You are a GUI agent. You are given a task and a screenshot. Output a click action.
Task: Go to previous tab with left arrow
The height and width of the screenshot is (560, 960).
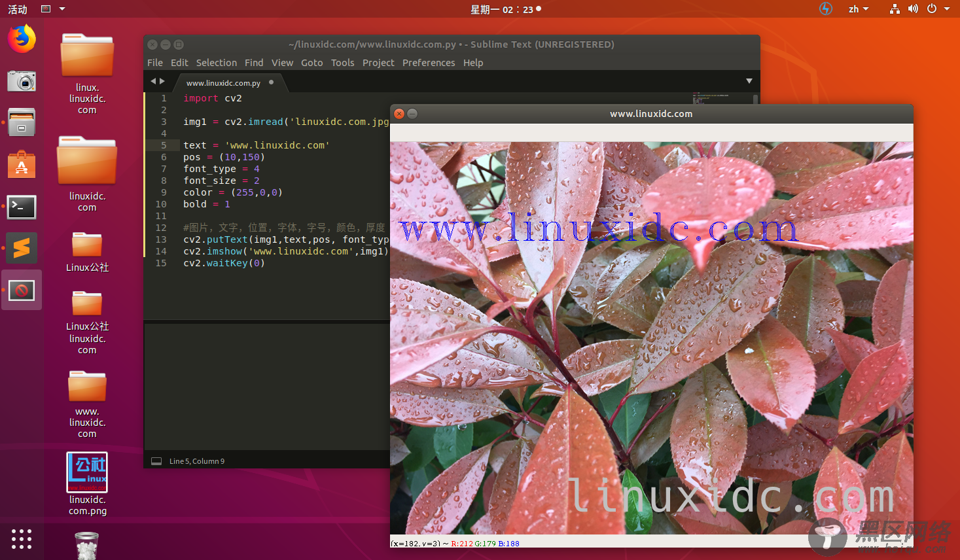click(153, 81)
